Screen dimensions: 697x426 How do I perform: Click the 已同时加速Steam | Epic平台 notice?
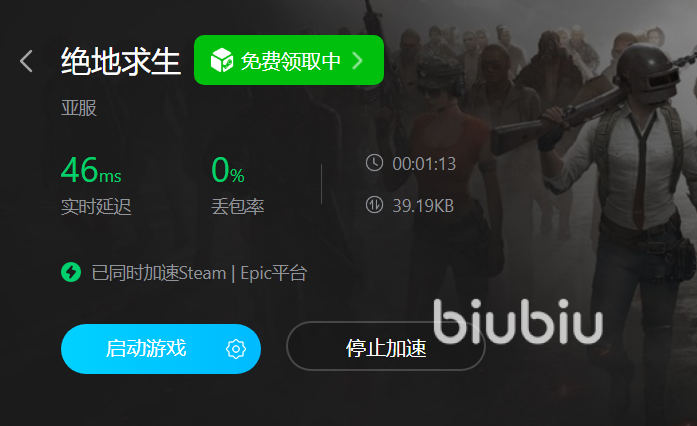199,273
